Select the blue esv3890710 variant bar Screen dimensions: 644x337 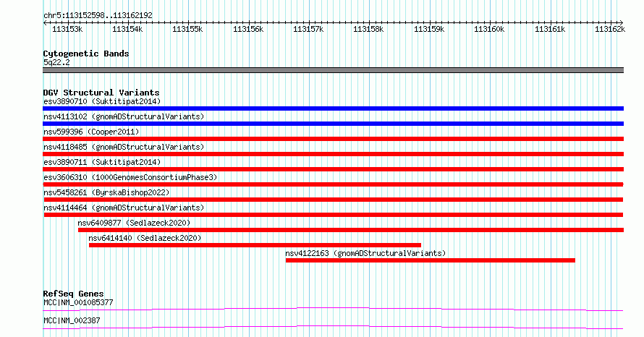[x=333, y=108]
